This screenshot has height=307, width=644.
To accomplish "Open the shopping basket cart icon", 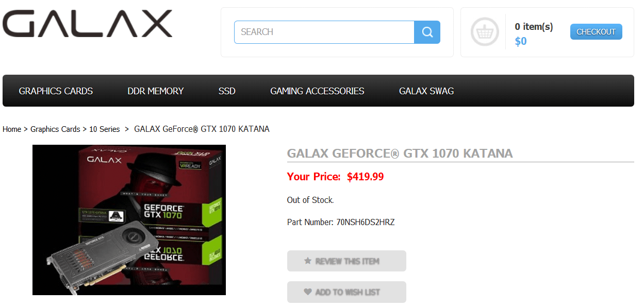I will click(x=485, y=32).
